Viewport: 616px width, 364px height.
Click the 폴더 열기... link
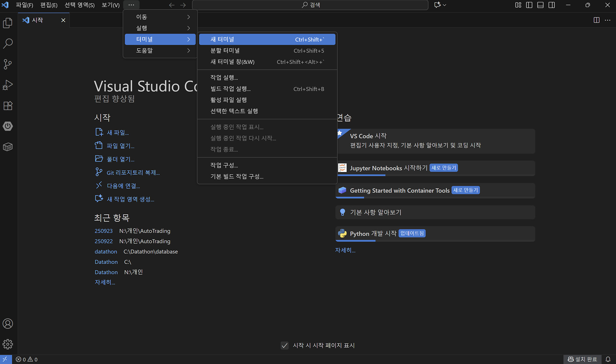click(x=120, y=159)
